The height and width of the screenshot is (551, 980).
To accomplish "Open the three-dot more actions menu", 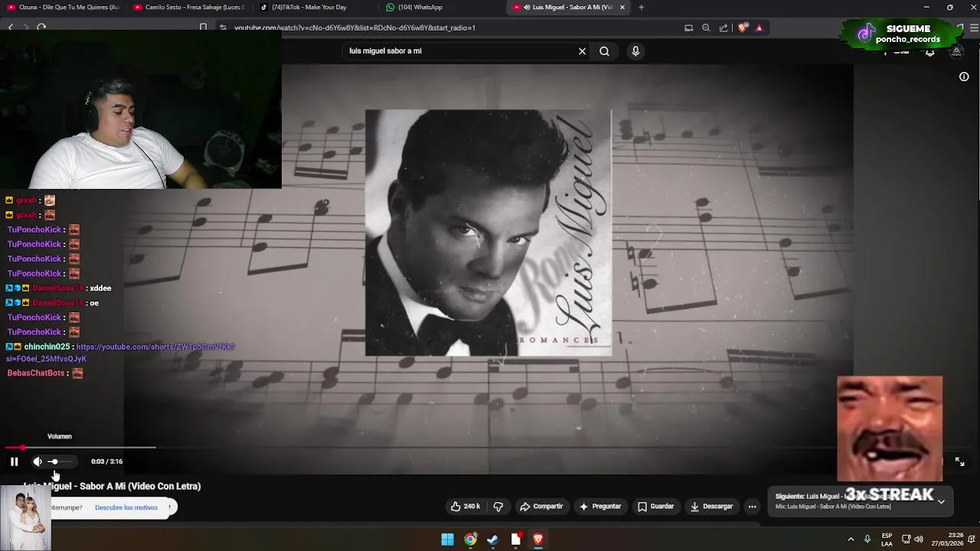I will coord(752,507).
